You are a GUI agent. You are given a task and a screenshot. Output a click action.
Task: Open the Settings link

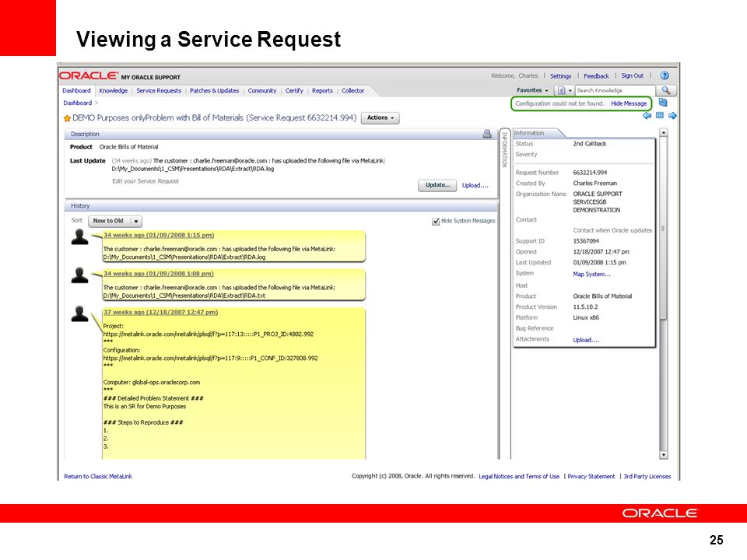tap(561, 76)
